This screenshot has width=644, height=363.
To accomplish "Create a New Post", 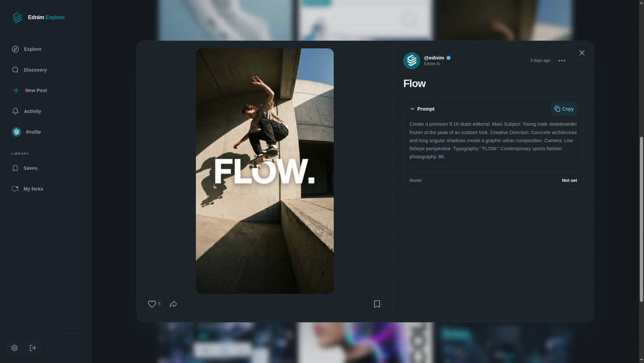I will (36, 90).
